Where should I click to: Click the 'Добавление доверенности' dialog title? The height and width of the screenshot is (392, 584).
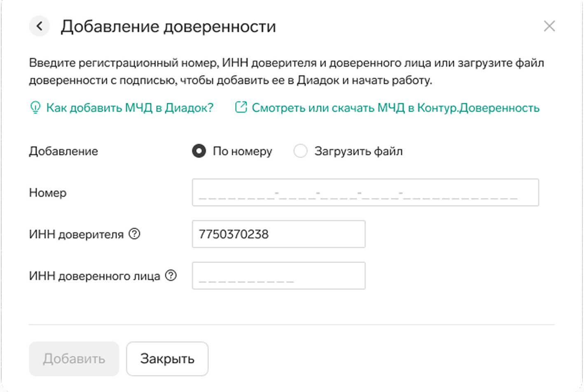tap(168, 26)
